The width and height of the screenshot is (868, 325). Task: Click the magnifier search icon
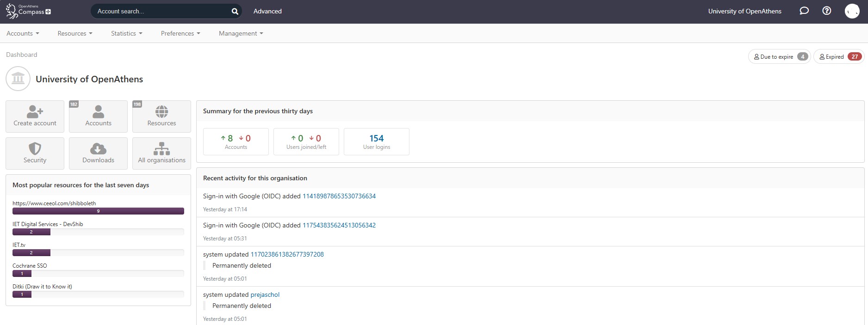click(x=235, y=12)
